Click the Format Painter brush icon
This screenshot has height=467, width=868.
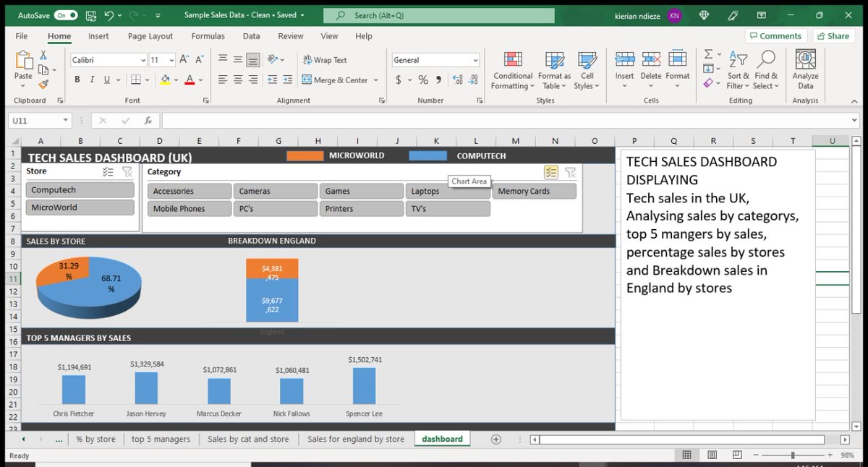click(43, 84)
